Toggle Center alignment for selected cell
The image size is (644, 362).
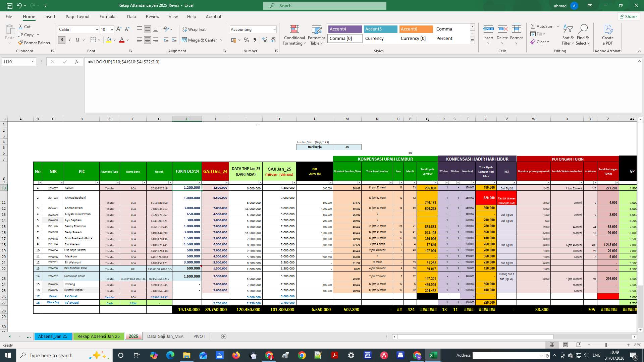(x=147, y=40)
